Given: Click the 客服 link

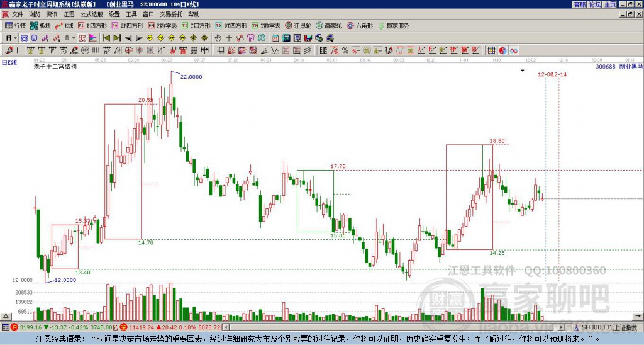Looking at the screenshot, I should click(x=579, y=4).
